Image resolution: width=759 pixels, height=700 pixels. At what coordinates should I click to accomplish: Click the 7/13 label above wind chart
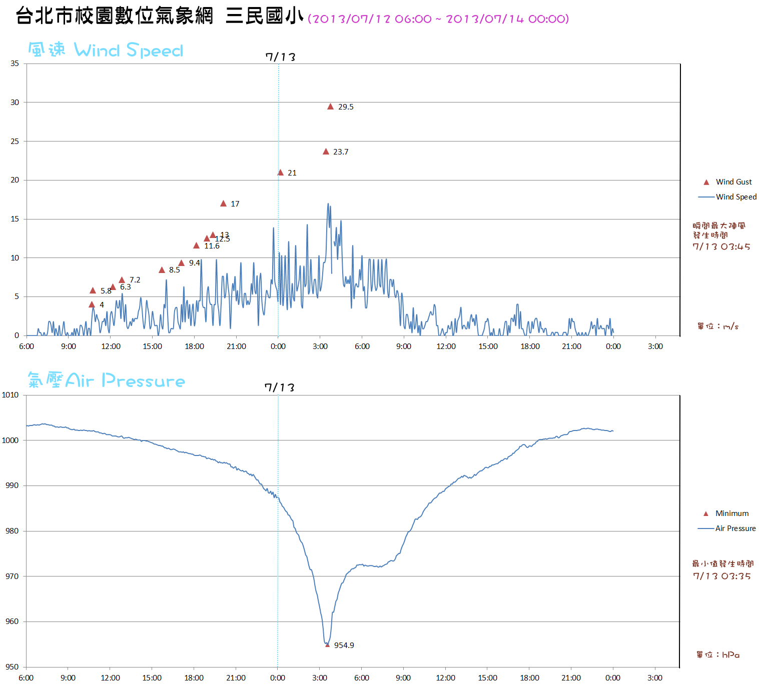point(280,57)
